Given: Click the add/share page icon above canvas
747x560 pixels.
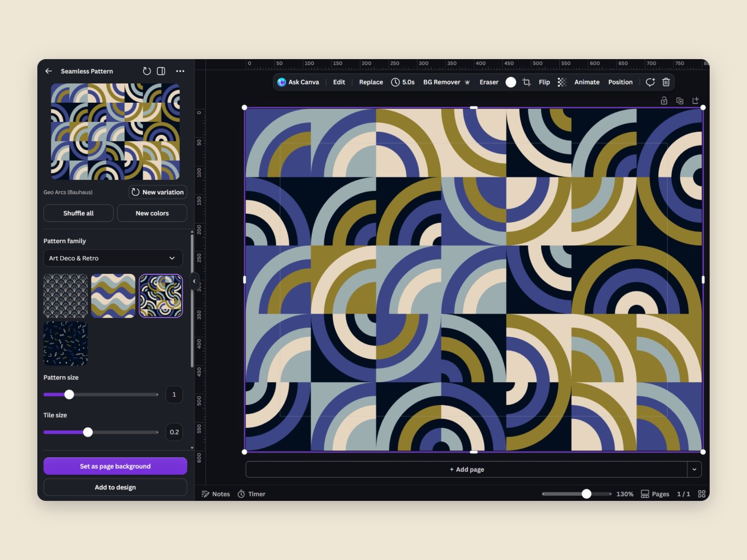Looking at the screenshot, I should click(x=696, y=101).
